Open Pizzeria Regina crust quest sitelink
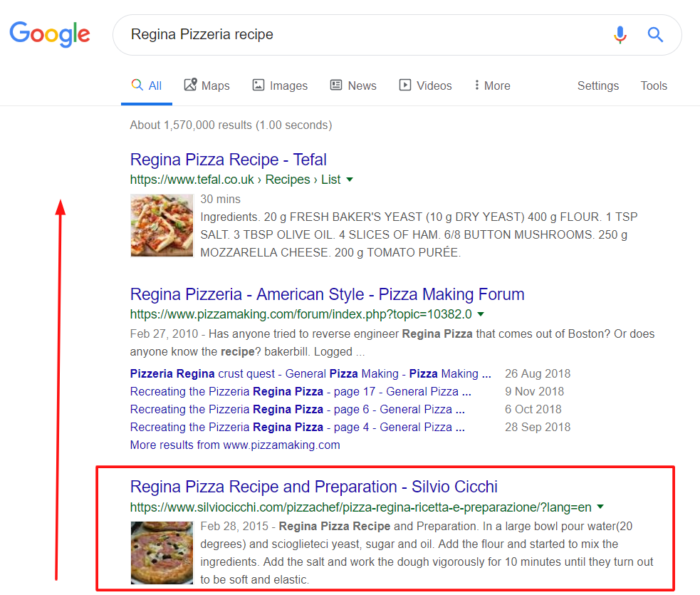 tap(310, 373)
